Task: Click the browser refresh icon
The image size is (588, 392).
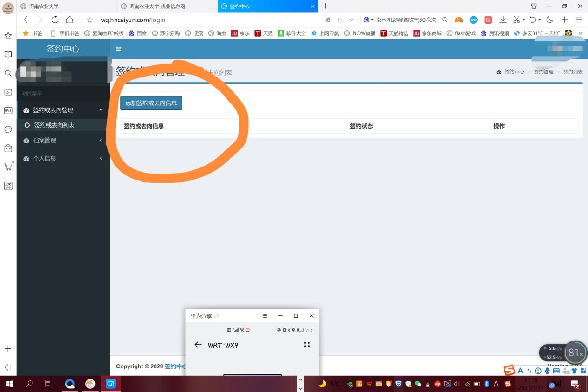Action: click(55, 19)
